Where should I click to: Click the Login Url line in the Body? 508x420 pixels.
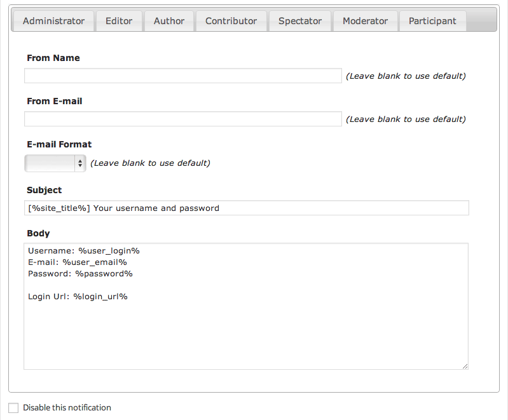78,297
